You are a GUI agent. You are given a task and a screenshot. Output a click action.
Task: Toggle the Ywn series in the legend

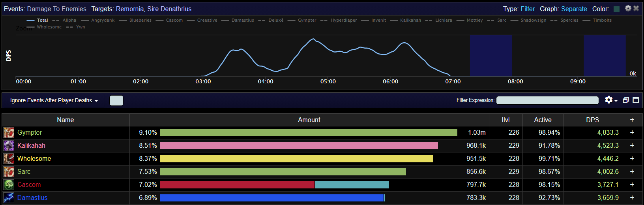click(x=75, y=27)
